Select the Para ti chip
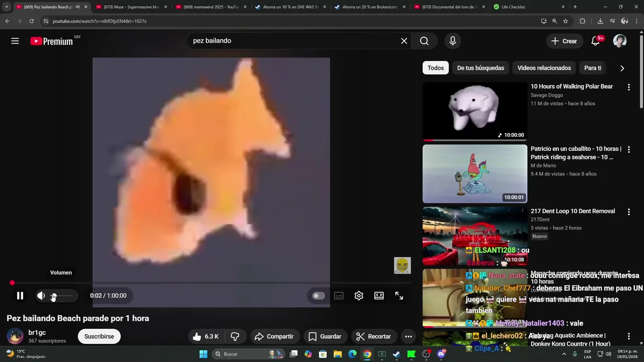644x362 pixels. [593, 68]
